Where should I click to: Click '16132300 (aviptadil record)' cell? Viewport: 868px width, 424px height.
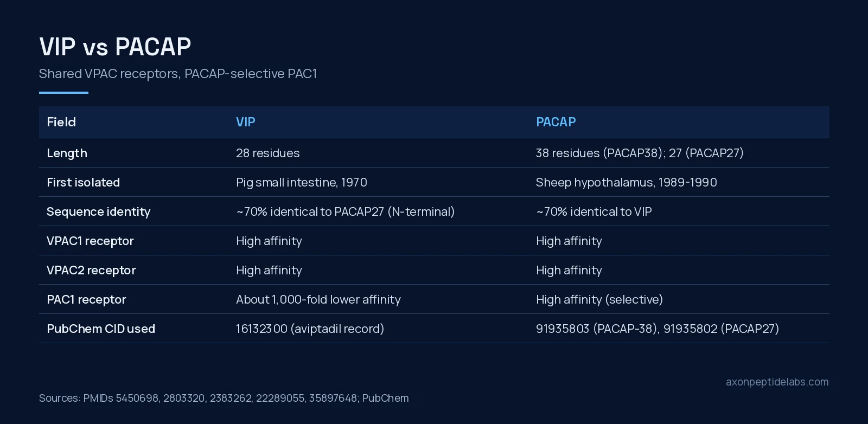[310, 329]
